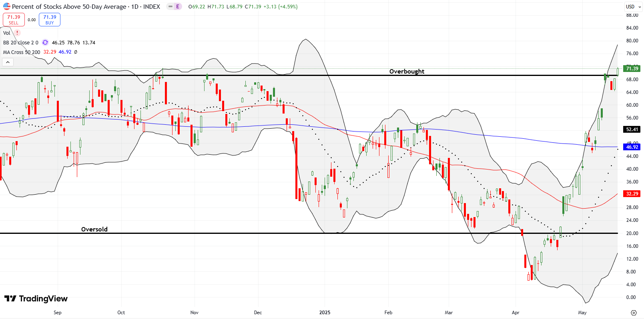Click the red 32.29 MA price label
644x319 pixels.
[632, 193]
